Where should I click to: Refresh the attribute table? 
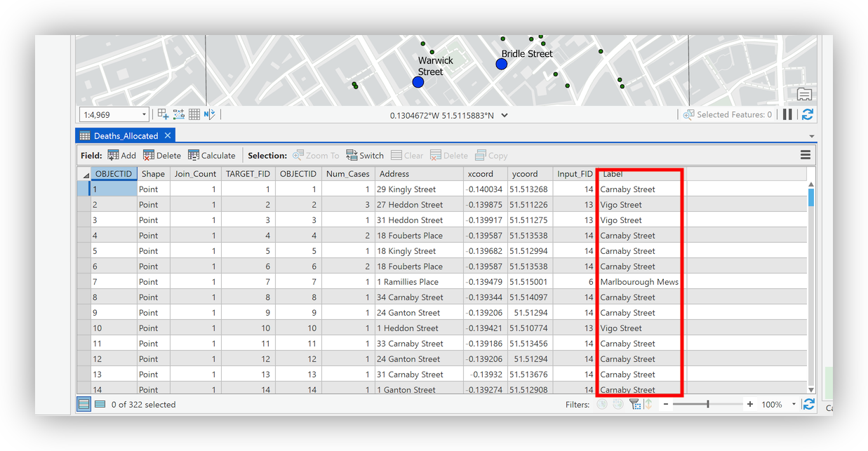[809, 405]
